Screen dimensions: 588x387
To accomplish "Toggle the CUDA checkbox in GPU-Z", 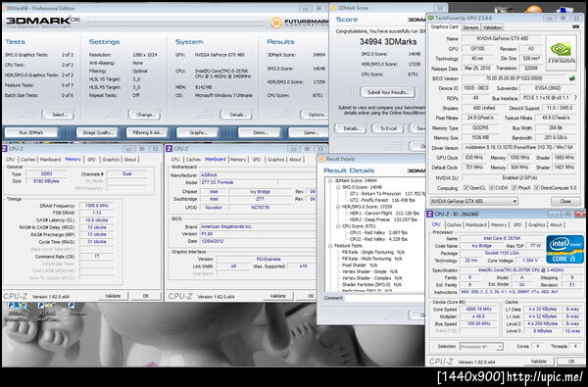I will point(492,187).
